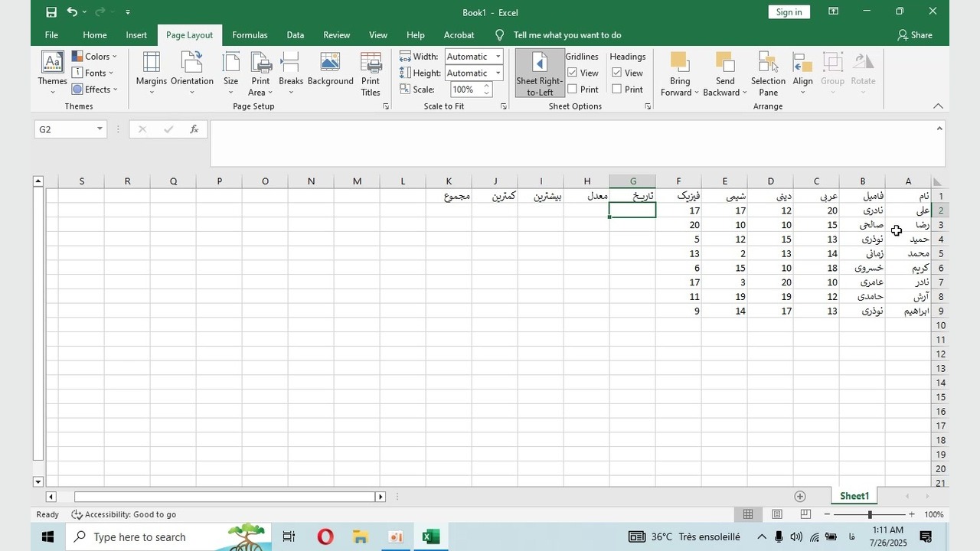Click Accessibility: Good to go status

tap(124, 514)
